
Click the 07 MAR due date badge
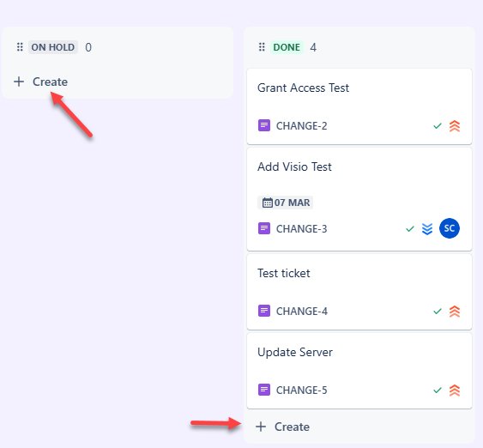click(285, 203)
